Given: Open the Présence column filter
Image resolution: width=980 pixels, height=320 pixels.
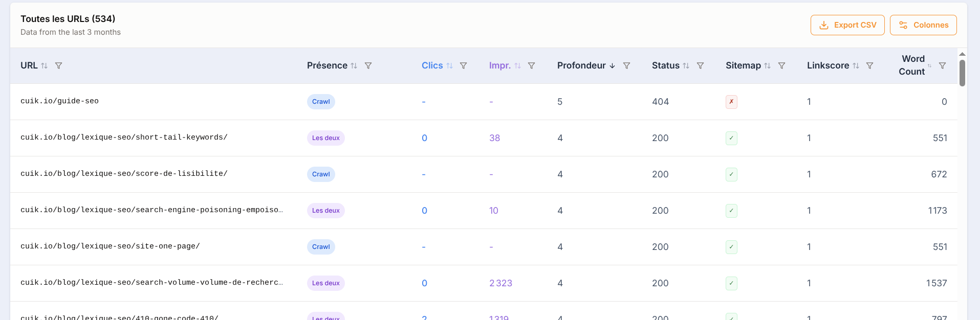Looking at the screenshot, I should pyautogui.click(x=368, y=65).
